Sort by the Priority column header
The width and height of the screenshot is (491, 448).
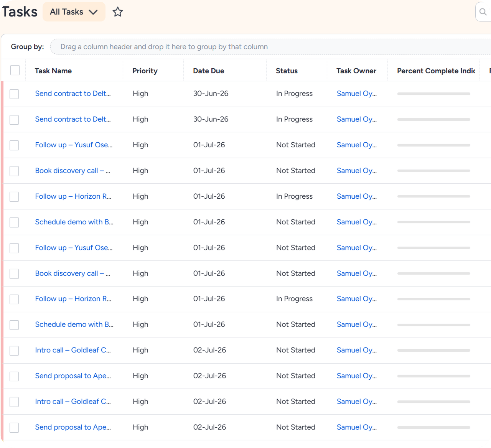tap(145, 71)
